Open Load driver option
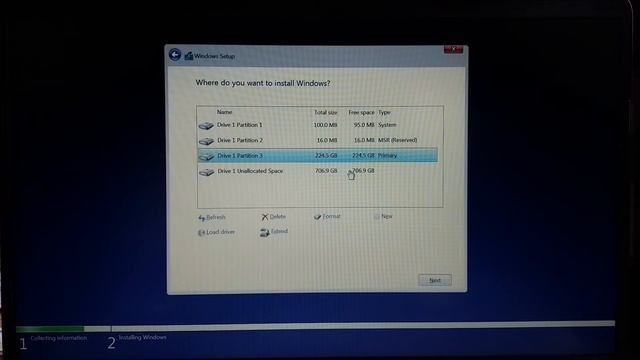 (216, 232)
